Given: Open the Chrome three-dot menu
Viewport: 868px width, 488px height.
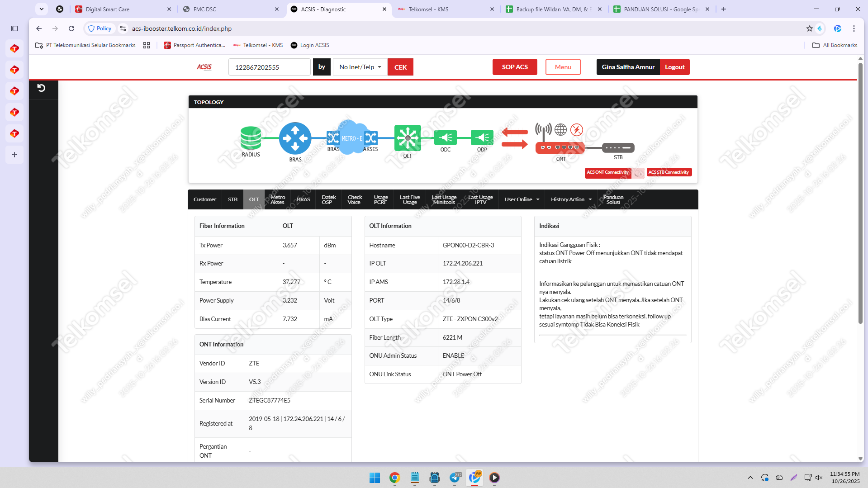Looking at the screenshot, I should [x=854, y=28].
